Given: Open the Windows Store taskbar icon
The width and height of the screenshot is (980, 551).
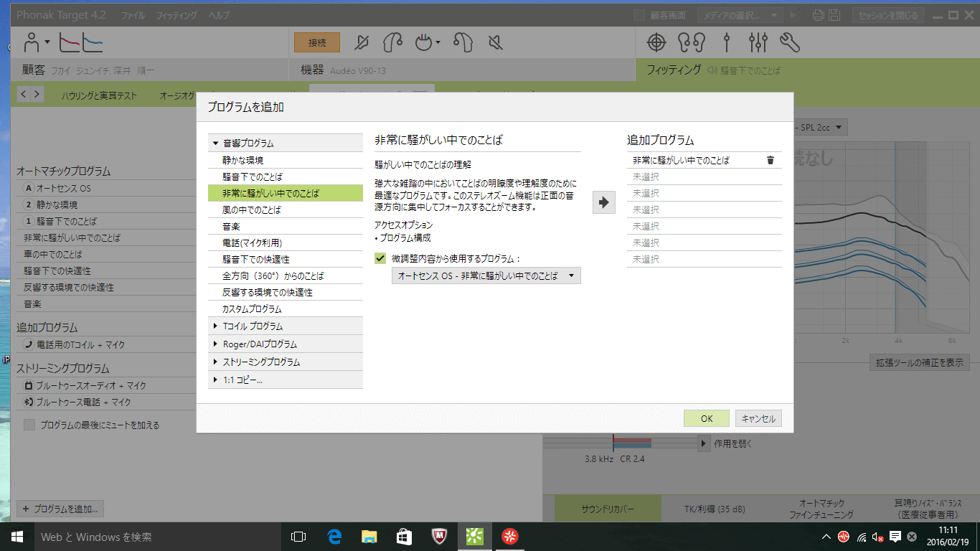Looking at the screenshot, I should tap(404, 536).
